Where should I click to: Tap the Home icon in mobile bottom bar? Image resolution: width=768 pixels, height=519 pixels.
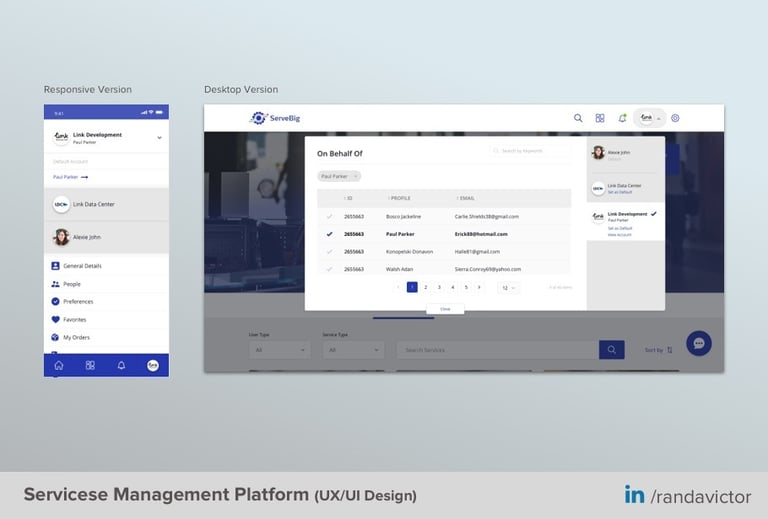[x=59, y=365]
